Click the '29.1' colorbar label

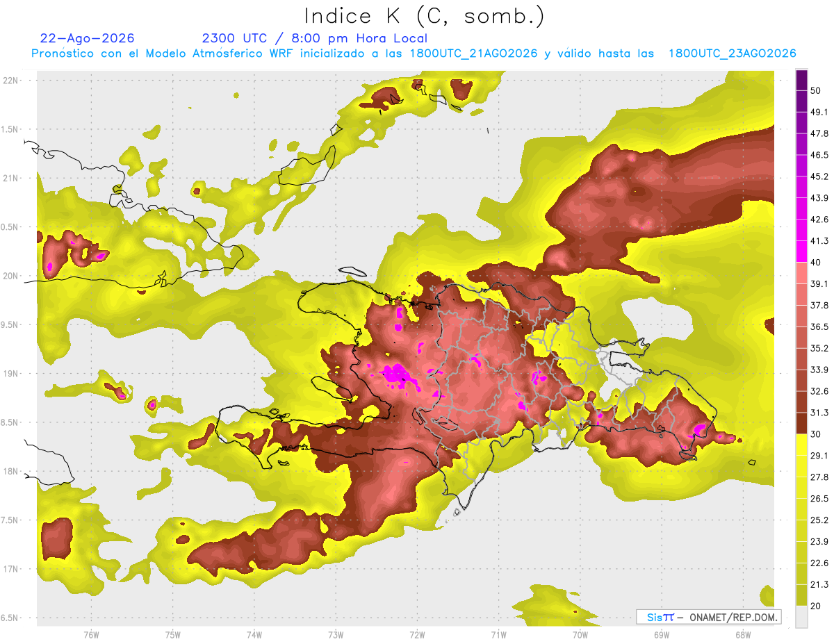[x=819, y=456]
